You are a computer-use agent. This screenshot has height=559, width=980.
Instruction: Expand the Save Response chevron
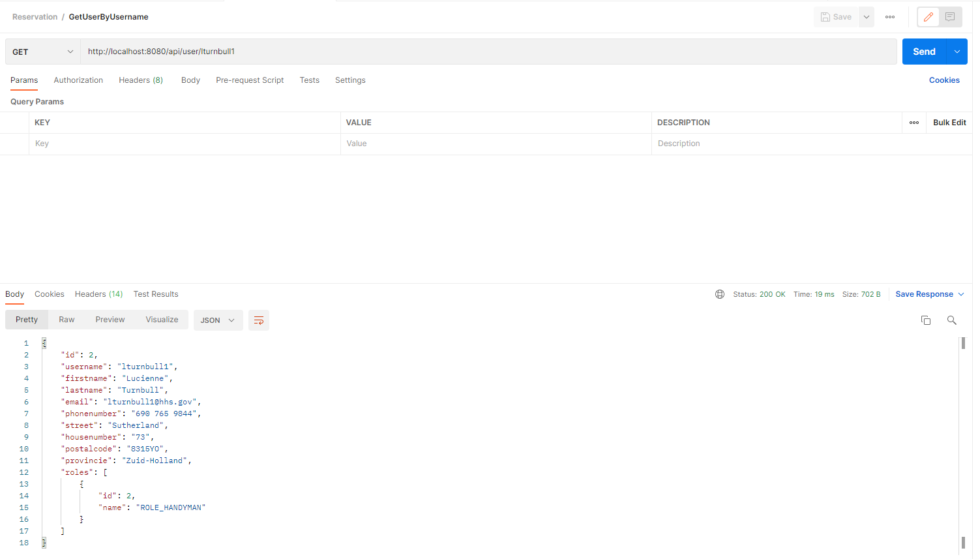tap(961, 294)
